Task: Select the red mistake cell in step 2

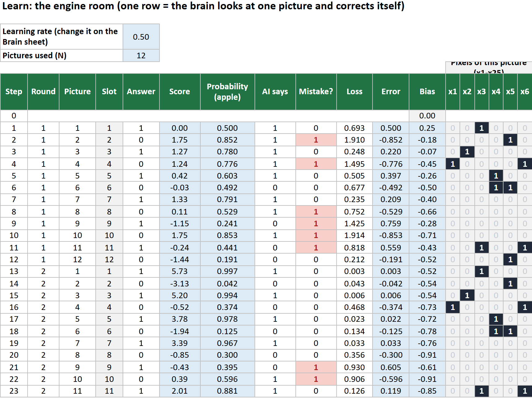Action: click(x=316, y=140)
